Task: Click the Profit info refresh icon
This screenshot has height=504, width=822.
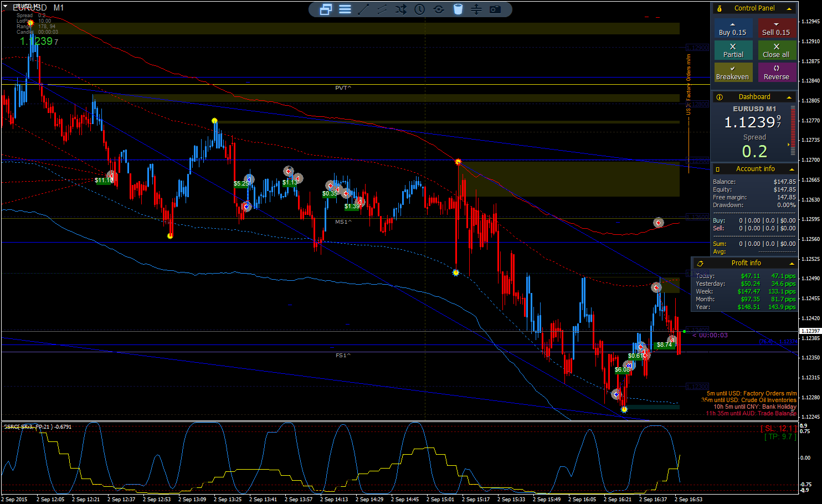Action: 700,264
